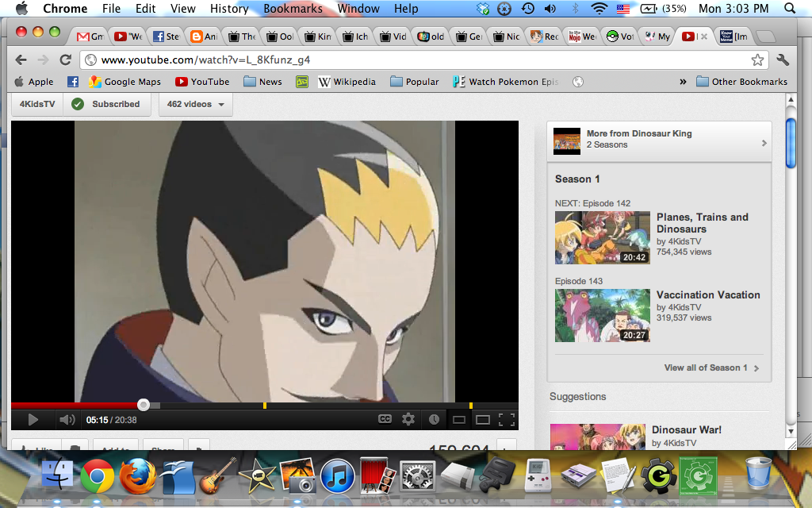Open the Wikipedia bookmark
This screenshot has height=508, width=812.
click(x=347, y=82)
